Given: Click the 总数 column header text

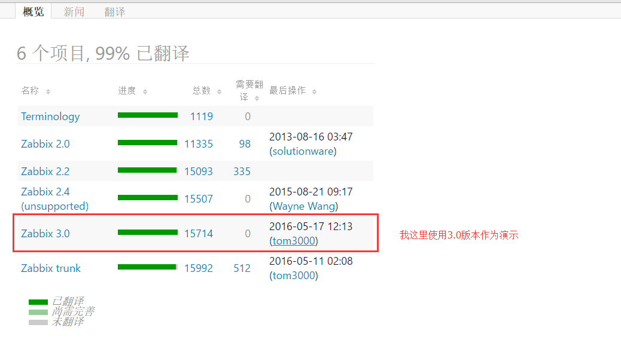Looking at the screenshot, I should click(201, 91).
